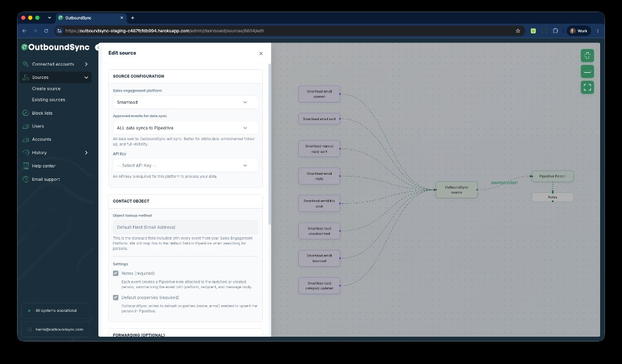The image size is (622, 364).
Task: Bookmark this page with star
Action: point(518,31)
